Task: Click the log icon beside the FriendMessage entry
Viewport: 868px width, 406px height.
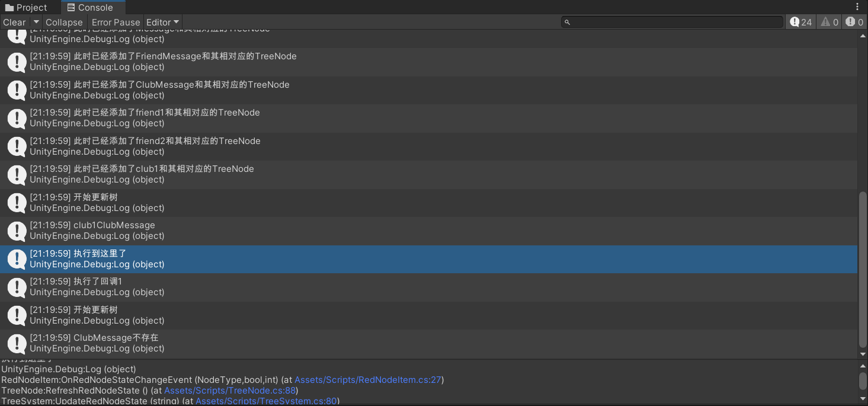Action: click(16, 62)
